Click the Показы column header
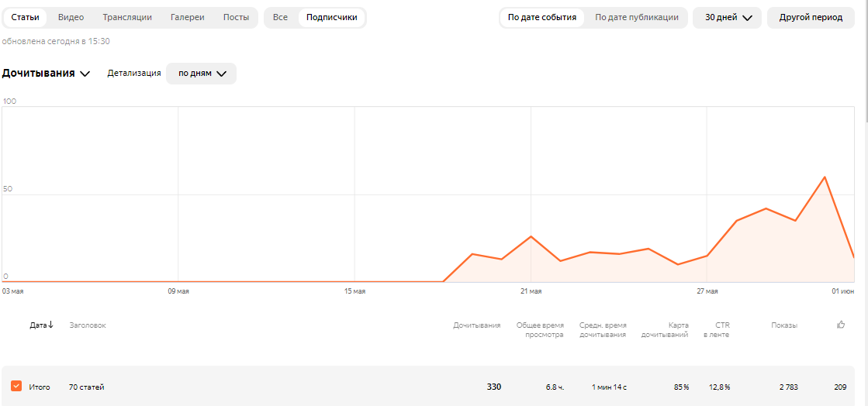 pos(784,325)
